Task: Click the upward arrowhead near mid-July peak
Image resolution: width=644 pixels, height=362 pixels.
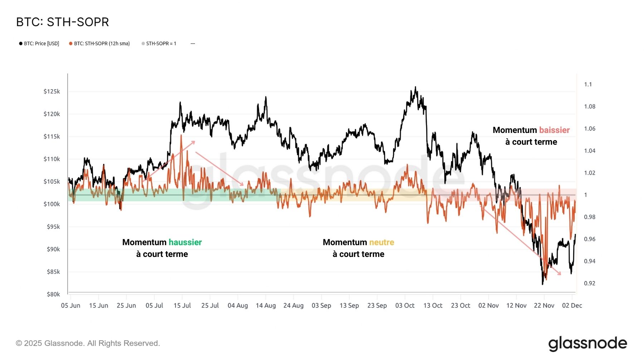Action: [194, 142]
